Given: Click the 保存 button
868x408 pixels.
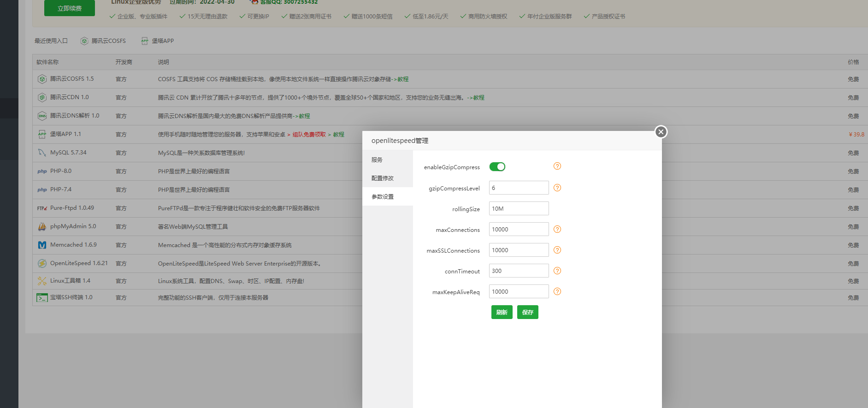Looking at the screenshot, I should [x=528, y=312].
